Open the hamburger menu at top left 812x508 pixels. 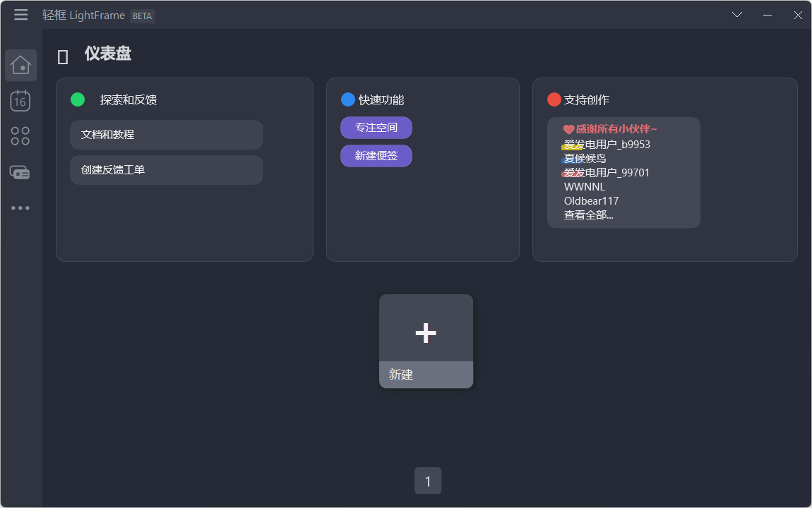click(x=20, y=14)
